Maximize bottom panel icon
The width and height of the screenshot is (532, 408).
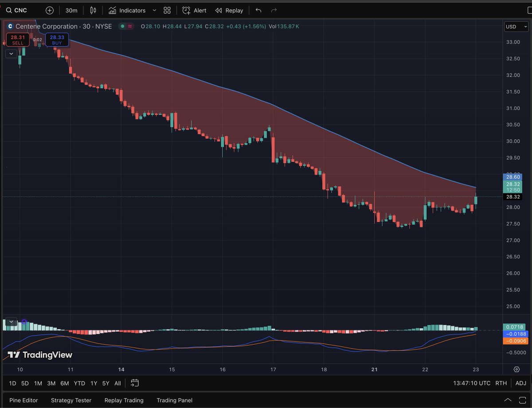point(522,400)
